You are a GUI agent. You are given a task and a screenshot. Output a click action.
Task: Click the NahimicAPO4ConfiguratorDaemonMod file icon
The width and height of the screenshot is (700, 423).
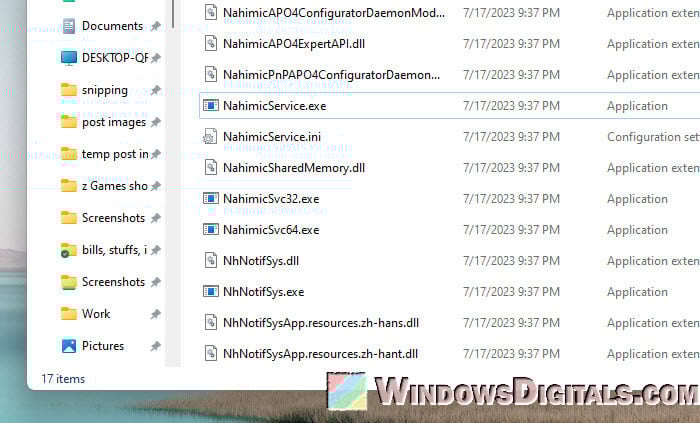click(211, 12)
